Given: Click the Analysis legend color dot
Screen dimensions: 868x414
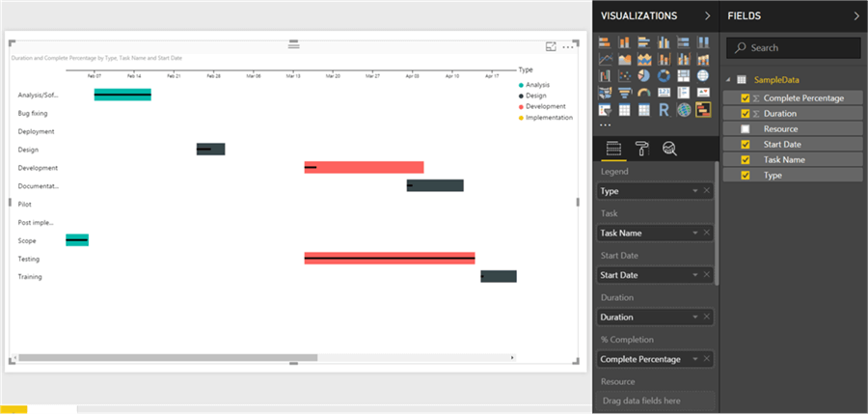Looking at the screenshot, I should click(521, 85).
